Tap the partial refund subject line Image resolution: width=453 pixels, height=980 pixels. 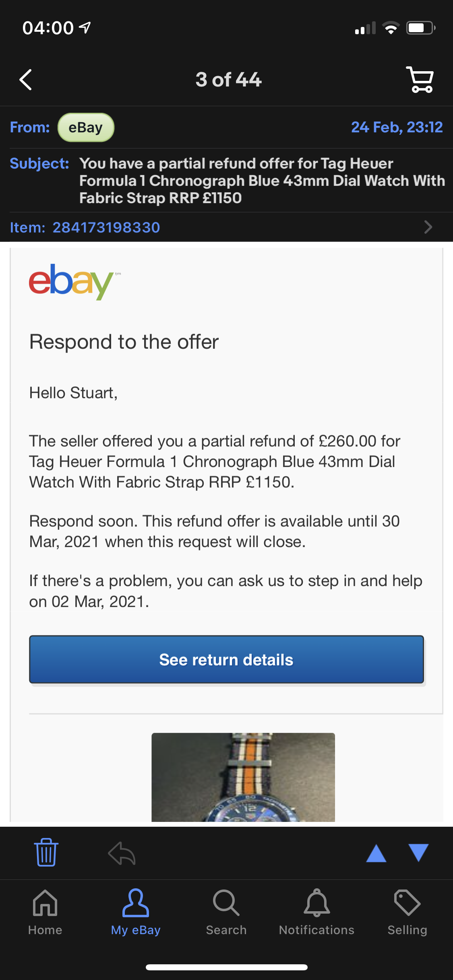262,181
